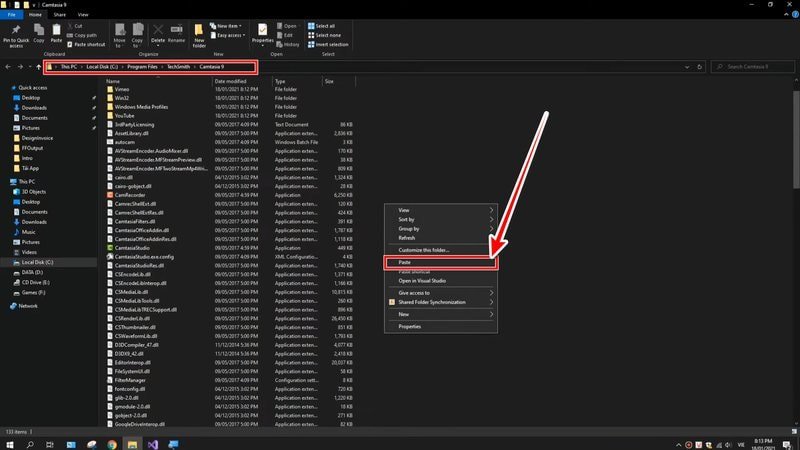Click the Search Camtasia 9 field
800x450 pixels.
(x=753, y=67)
